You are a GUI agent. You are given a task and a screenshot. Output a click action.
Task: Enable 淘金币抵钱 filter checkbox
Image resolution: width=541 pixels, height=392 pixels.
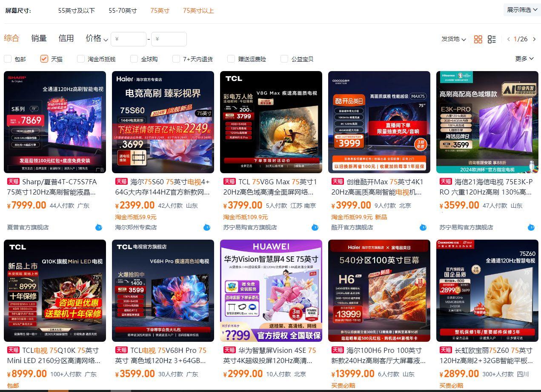[81, 59]
